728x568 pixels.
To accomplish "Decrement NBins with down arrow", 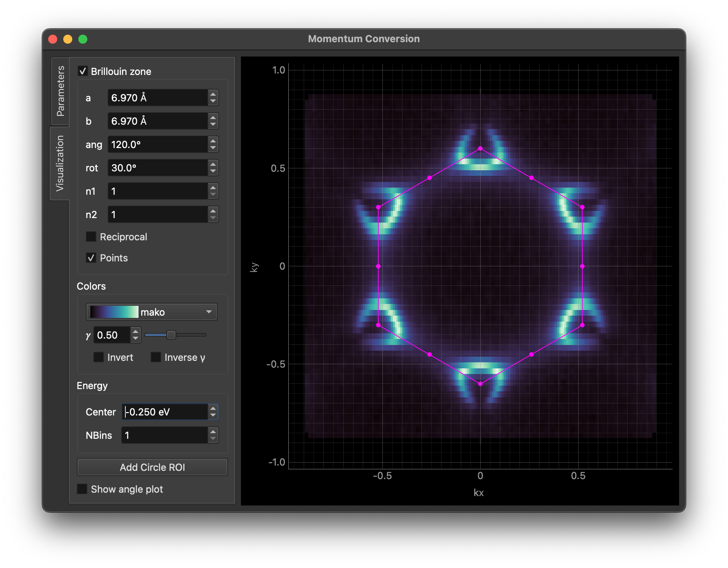I will coord(213,439).
